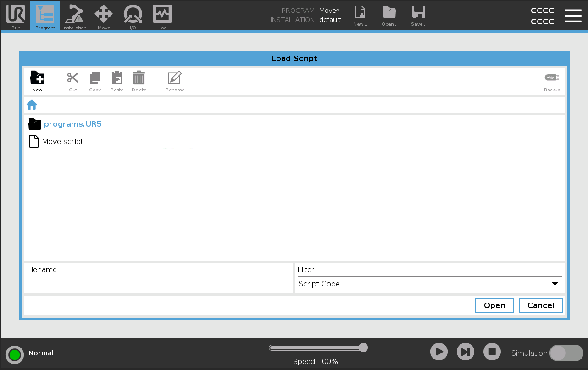The height and width of the screenshot is (370, 588).
Task: Open the hamburger menu
Action: coord(573,16)
